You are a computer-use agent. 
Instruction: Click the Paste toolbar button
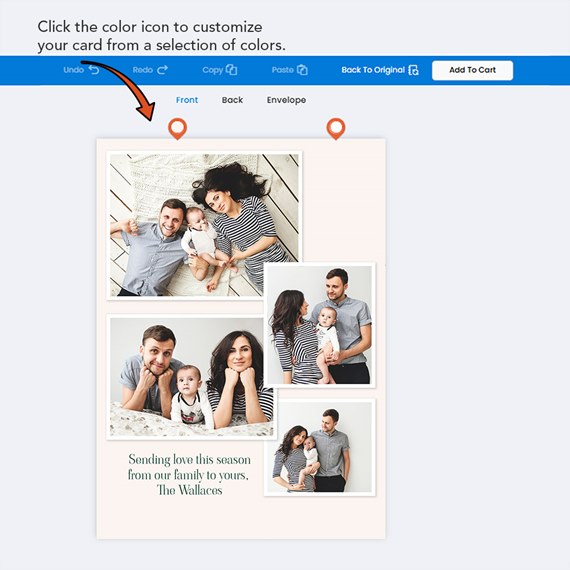pos(289,70)
